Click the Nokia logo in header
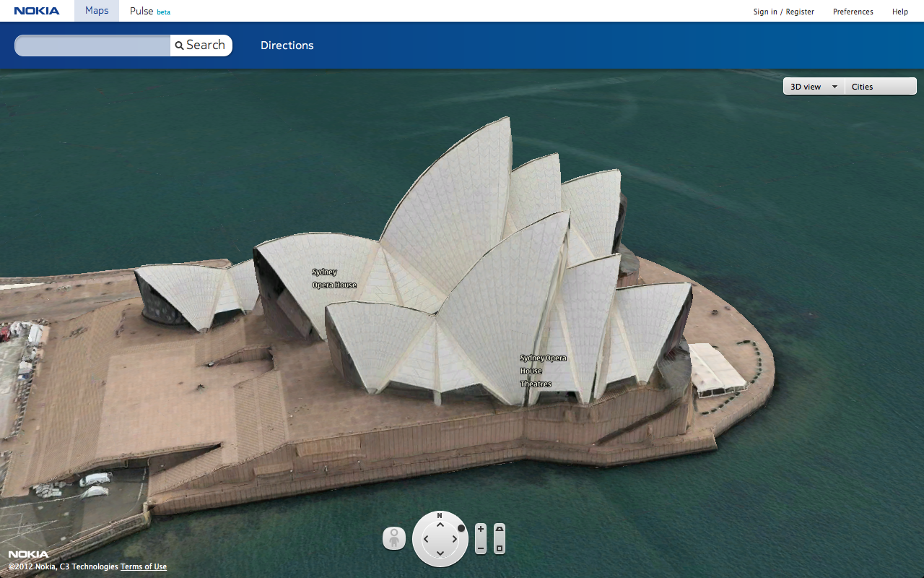This screenshot has height=578, width=924. click(37, 11)
